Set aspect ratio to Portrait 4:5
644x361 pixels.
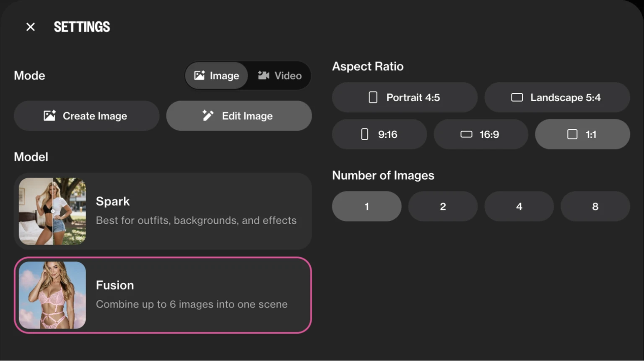point(405,97)
